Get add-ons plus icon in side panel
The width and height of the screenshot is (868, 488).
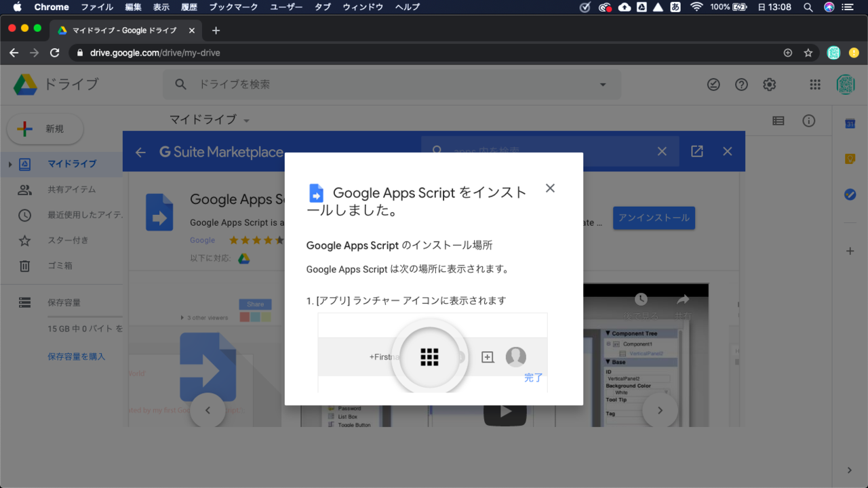pyautogui.click(x=850, y=251)
